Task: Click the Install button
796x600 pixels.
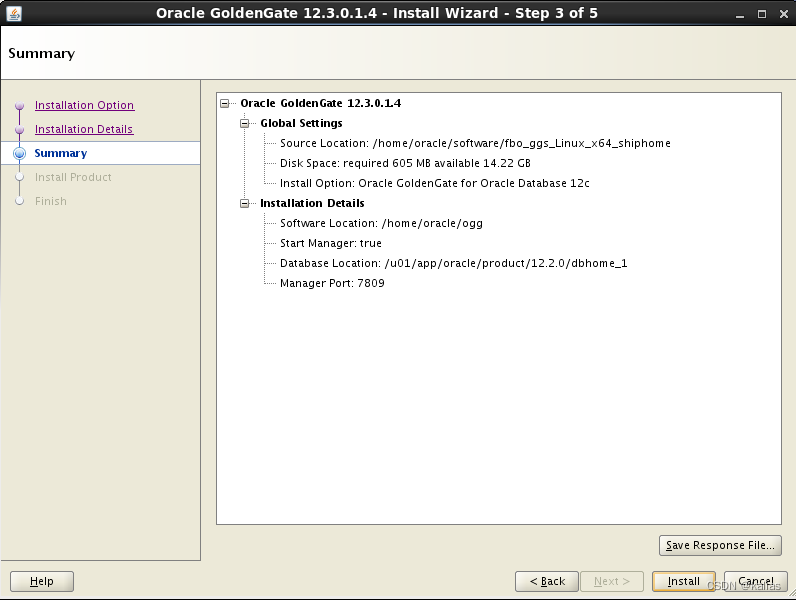Action: (683, 581)
